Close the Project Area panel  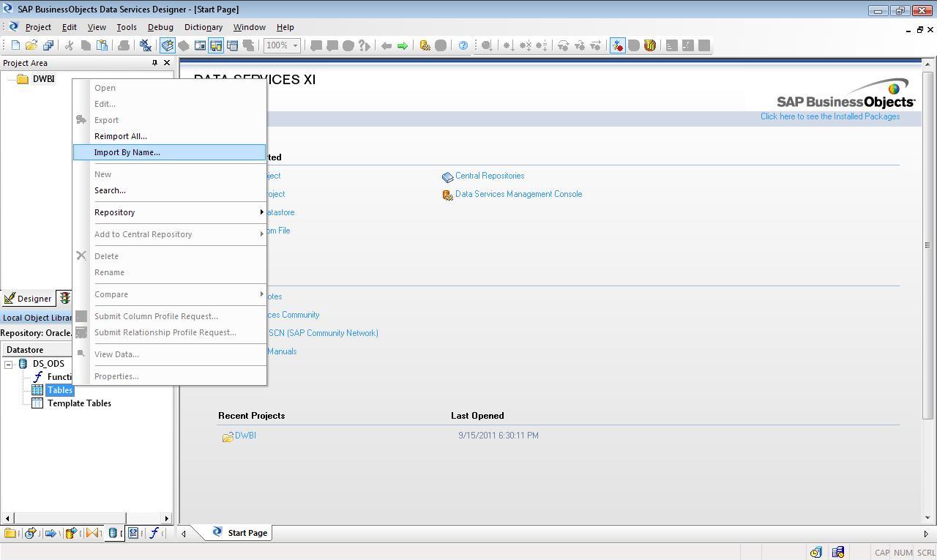click(x=167, y=63)
